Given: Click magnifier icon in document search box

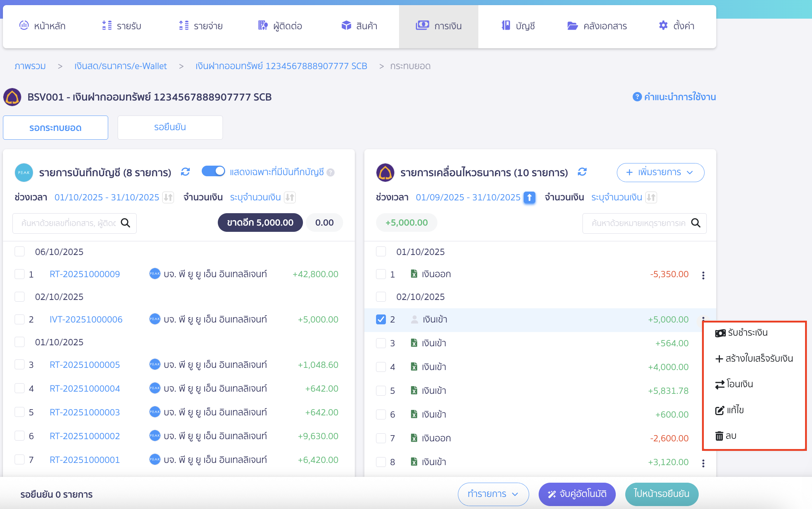Looking at the screenshot, I should pyautogui.click(x=125, y=223).
